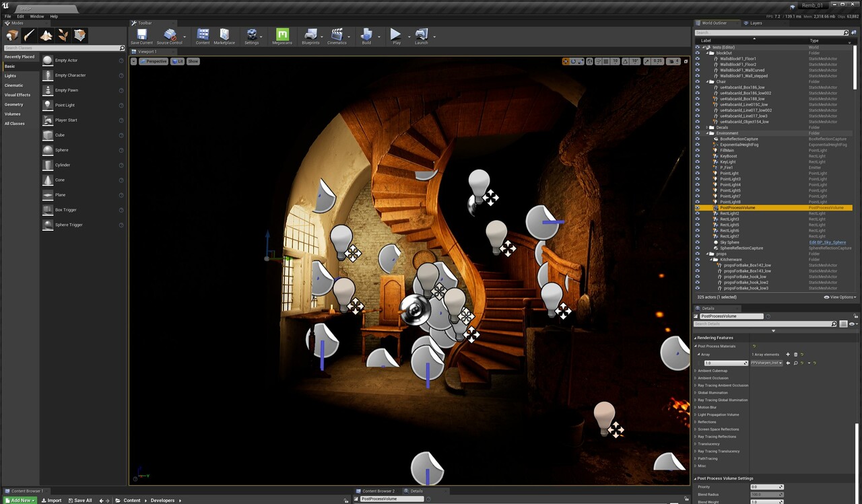Screen dimensions: 862x504
Task: Toggle visibility of PostProcessVolume actor
Action: click(698, 208)
